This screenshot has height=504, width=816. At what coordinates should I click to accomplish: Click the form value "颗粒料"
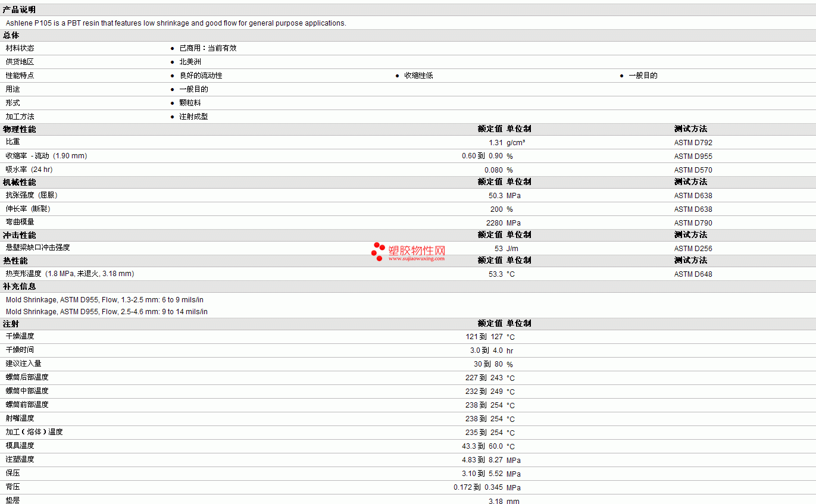point(190,103)
